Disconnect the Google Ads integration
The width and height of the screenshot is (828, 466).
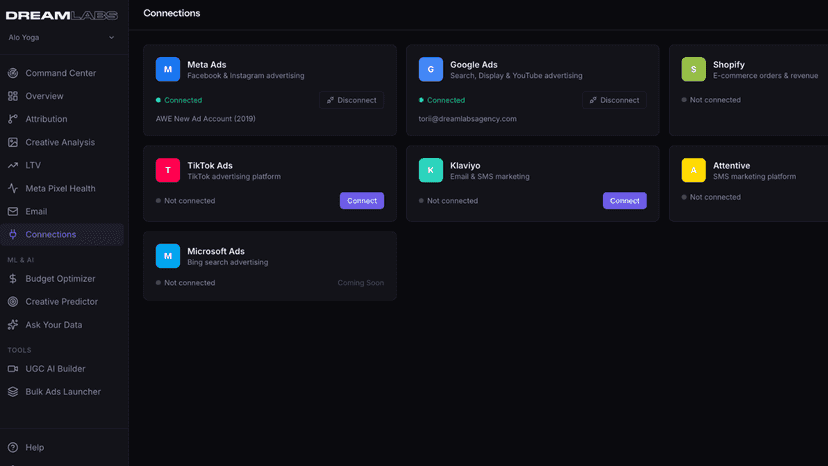614,100
